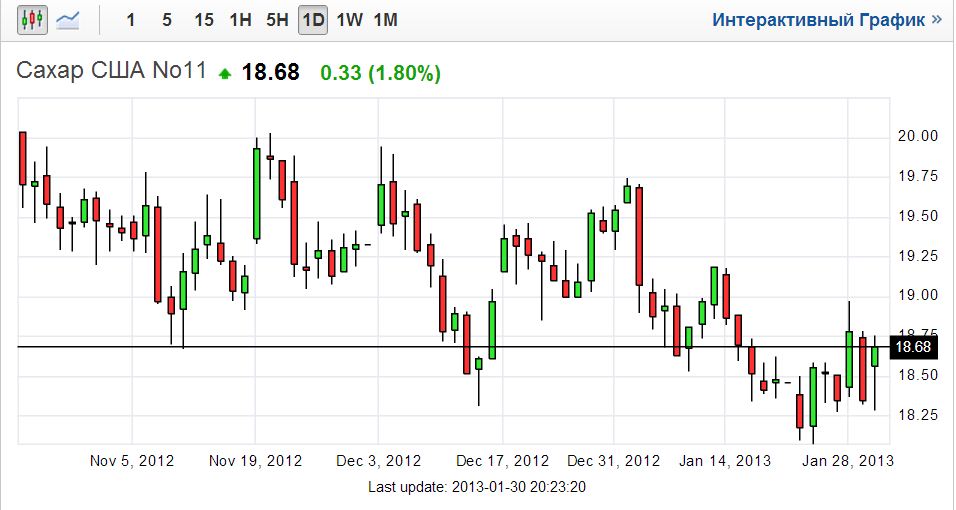Select the 5H timeframe
The height and width of the screenshot is (510, 956).
tap(277, 20)
